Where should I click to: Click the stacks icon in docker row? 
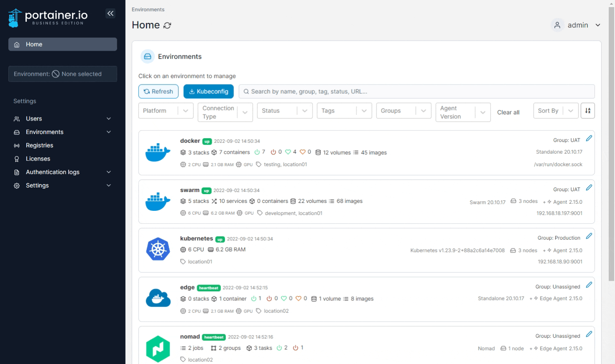[183, 152]
